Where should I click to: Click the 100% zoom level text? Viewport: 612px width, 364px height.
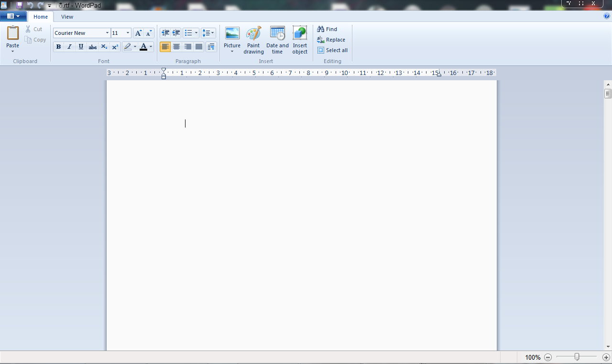(533, 357)
